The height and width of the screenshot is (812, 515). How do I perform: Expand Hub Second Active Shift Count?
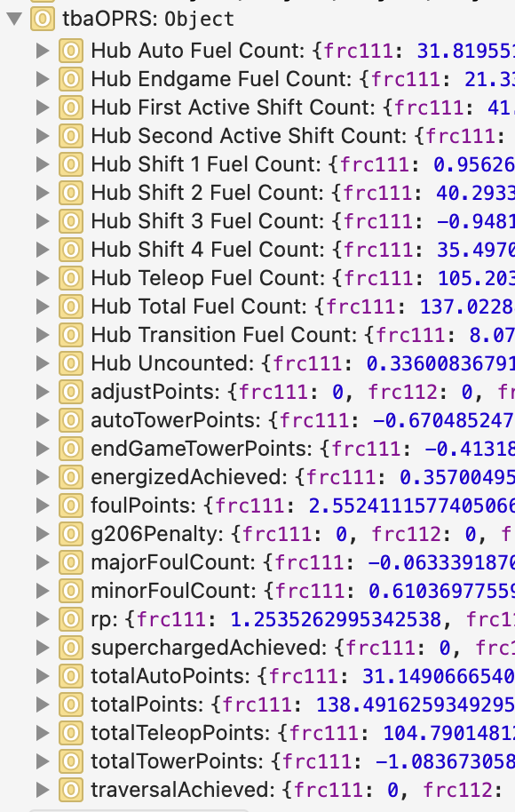tap(43, 136)
